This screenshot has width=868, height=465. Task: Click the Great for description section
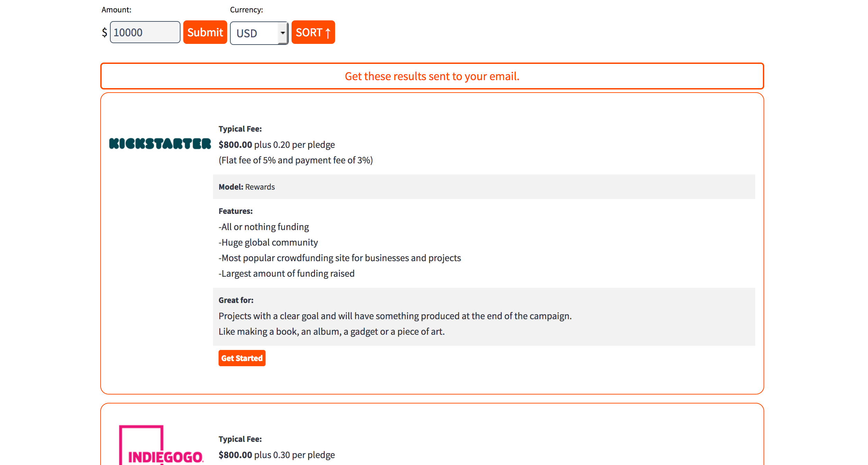484,316
